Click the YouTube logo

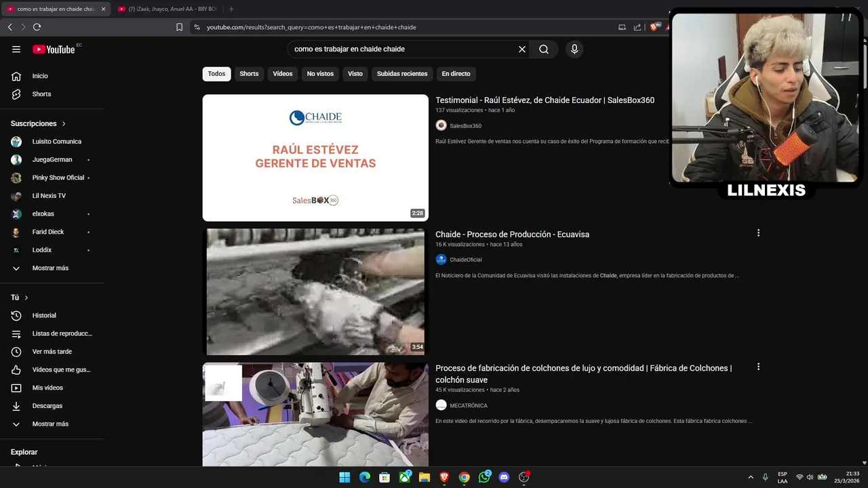pyautogui.click(x=54, y=49)
